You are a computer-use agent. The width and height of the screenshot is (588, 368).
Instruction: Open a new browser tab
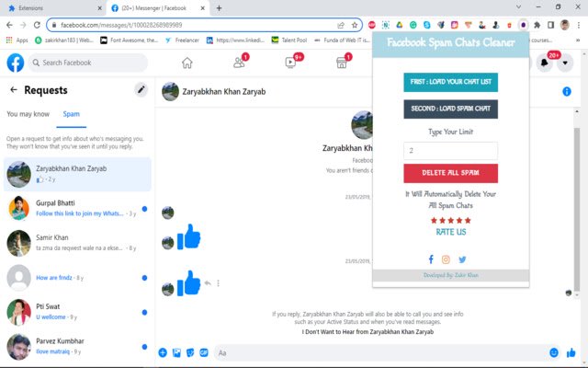coord(219,8)
